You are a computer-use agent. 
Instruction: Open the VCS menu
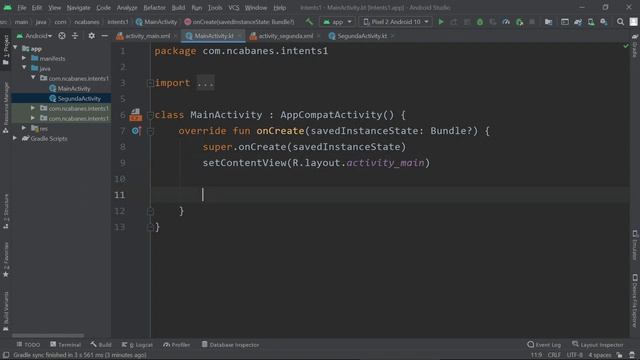(x=233, y=8)
